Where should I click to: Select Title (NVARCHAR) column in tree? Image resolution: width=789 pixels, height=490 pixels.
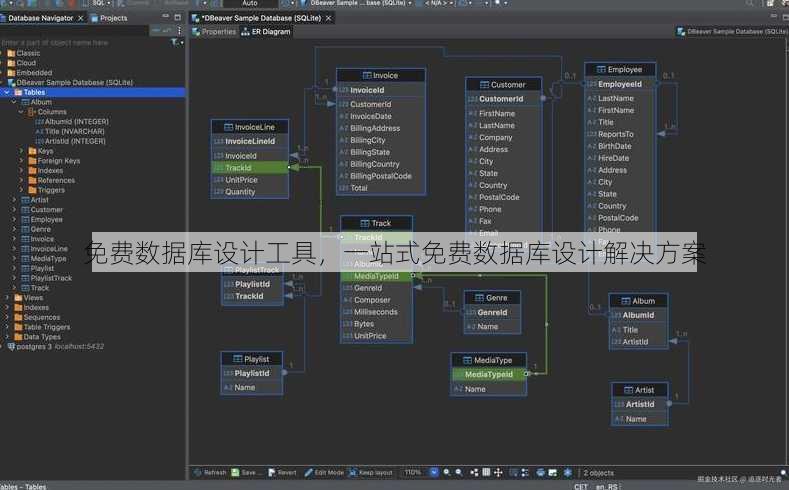click(70, 131)
